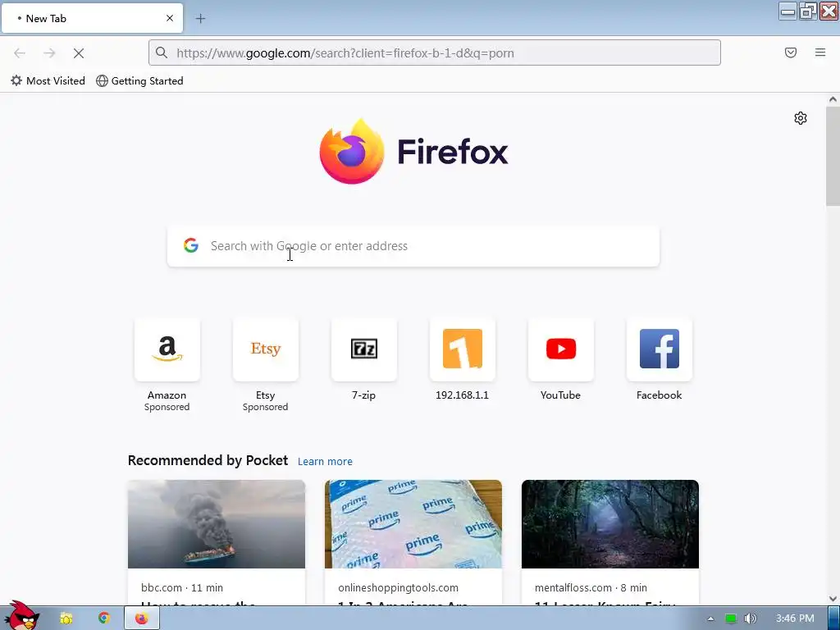Click Learn more next to Pocket heading

325,462
